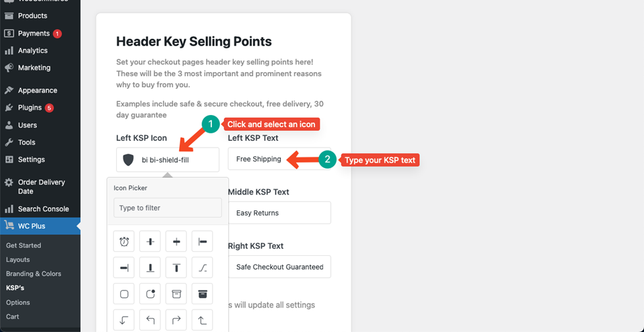Select the align-start icon
644x332 pixels.
click(x=203, y=241)
